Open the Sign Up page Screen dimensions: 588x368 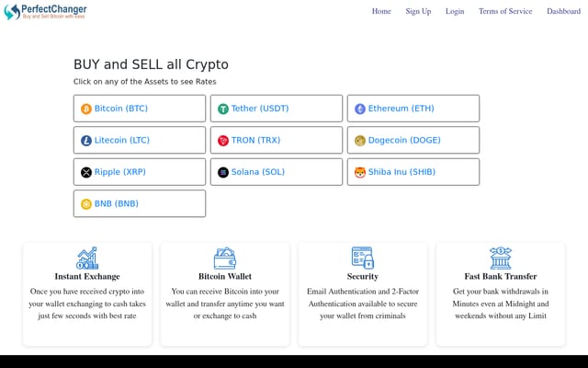(x=418, y=11)
